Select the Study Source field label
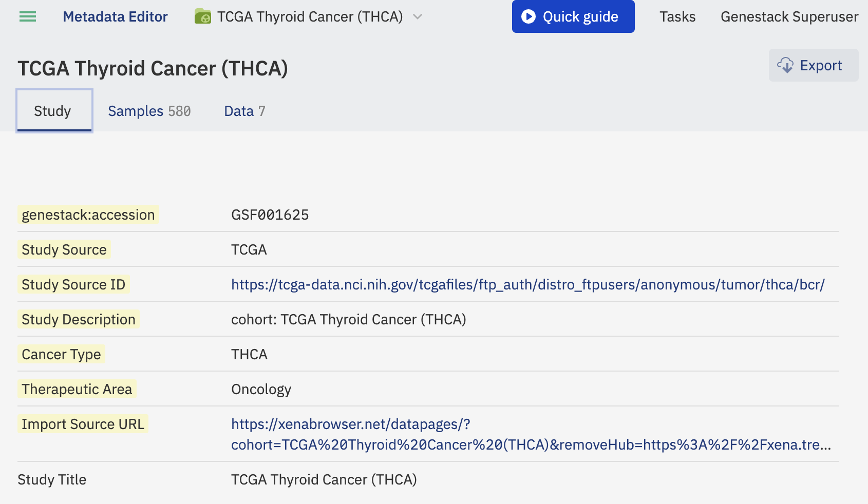868x504 pixels. 64,249
